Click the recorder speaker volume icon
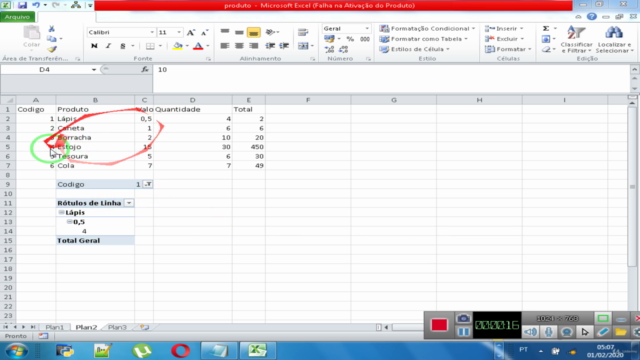The width and height of the screenshot is (640, 360). pos(530,332)
